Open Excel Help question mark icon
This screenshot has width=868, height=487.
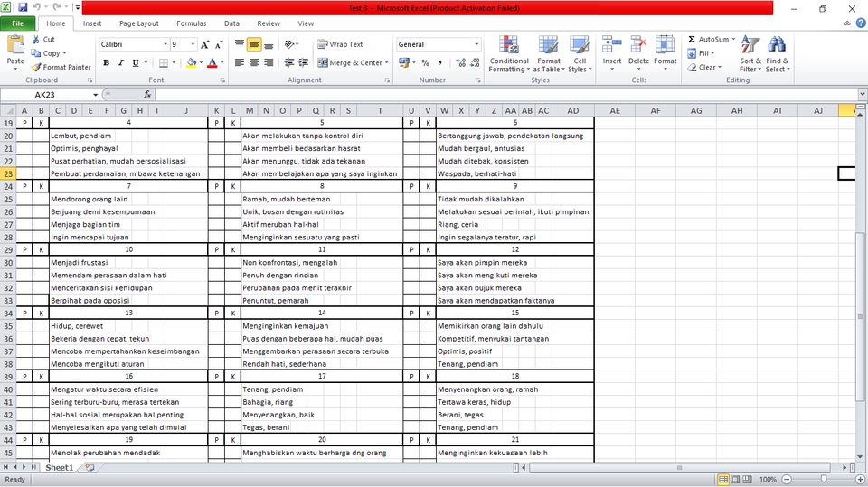click(x=861, y=23)
